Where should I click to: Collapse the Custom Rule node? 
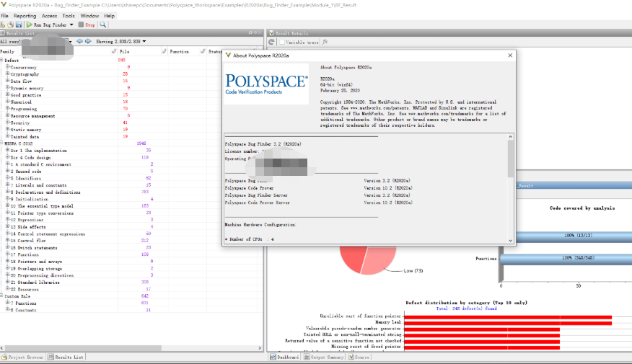(x=1, y=296)
